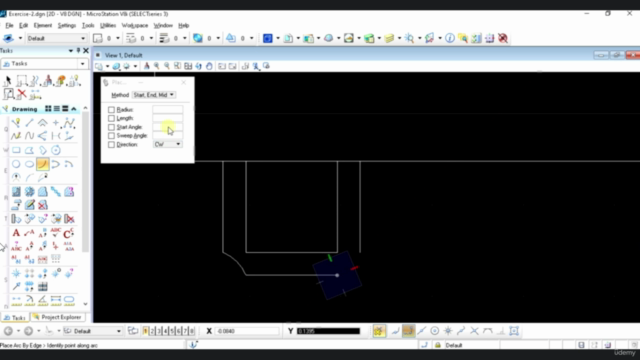The width and height of the screenshot is (640, 360).
Task: Select the Intersection snap mode icon
Action: (474, 331)
